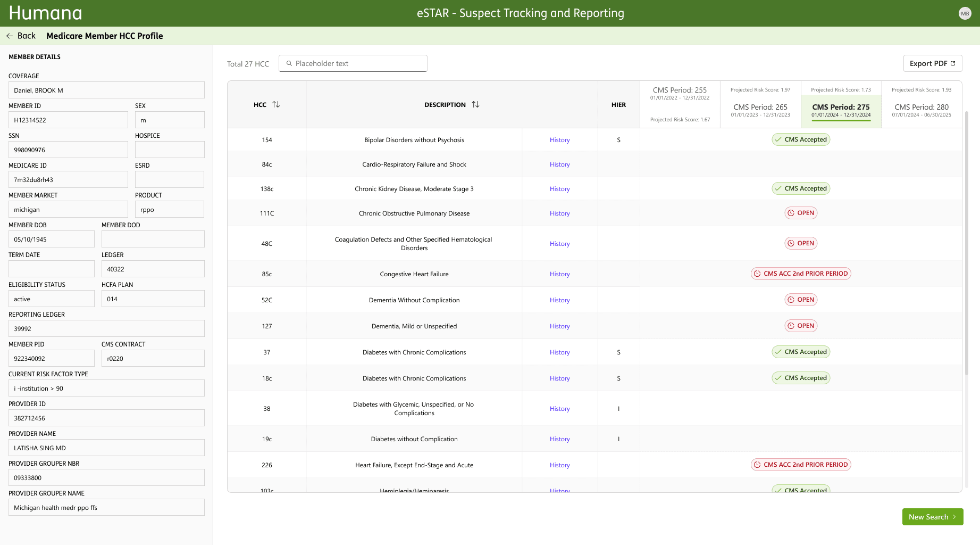Select CMS Period: 265 tab
The height and width of the screenshot is (545, 980).
[x=760, y=104]
